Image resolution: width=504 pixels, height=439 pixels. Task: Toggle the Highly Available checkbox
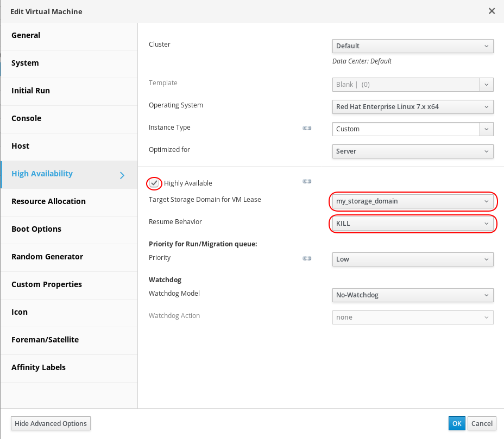[x=154, y=183]
